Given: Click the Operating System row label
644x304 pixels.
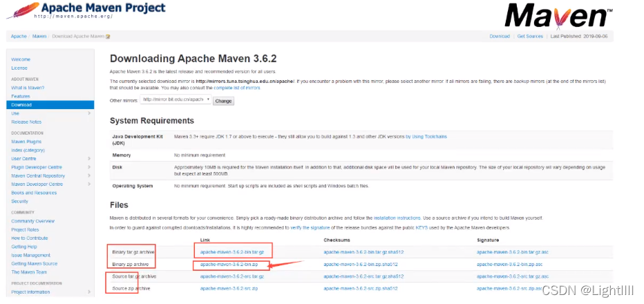Looking at the screenshot, I should (132, 186).
